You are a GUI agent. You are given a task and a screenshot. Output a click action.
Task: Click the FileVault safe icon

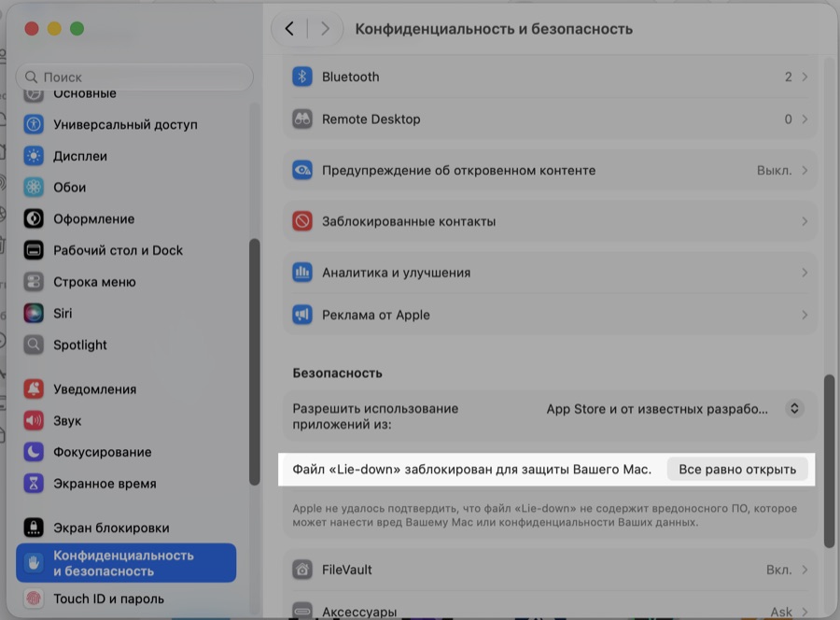(x=302, y=570)
